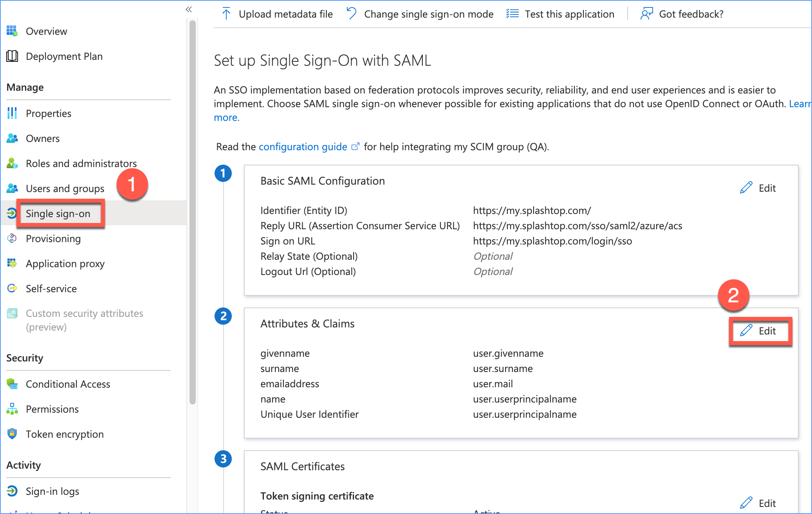Open the configuration guide link
Image resolution: width=812 pixels, height=514 pixels.
coord(303,147)
